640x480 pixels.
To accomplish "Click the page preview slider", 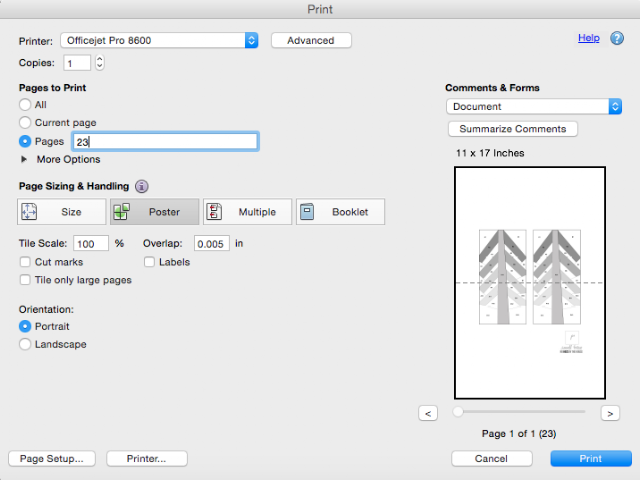I will point(520,411).
